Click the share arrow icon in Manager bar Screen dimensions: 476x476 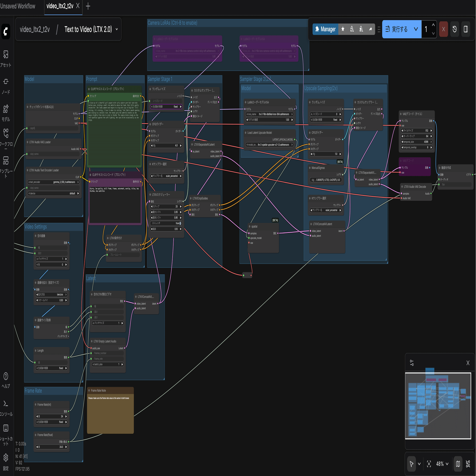tap(370, 29)
